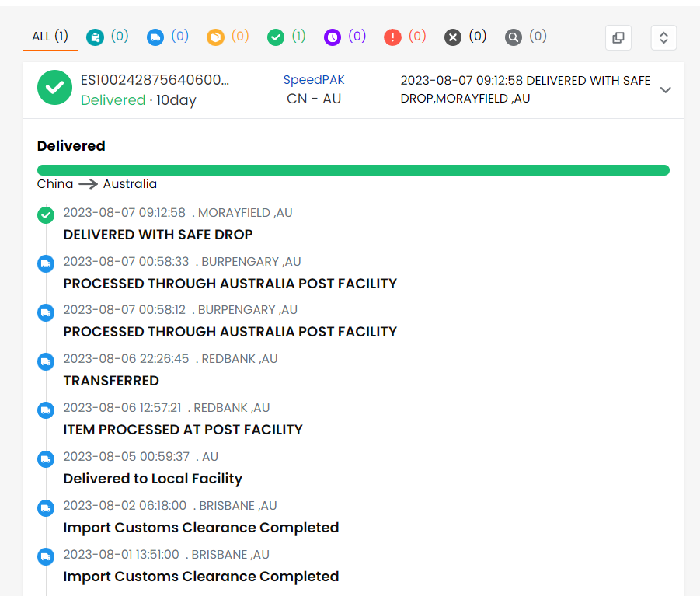Select the Delivered to Local Facility entry
The image size is (700, 596).
(152, 479)
